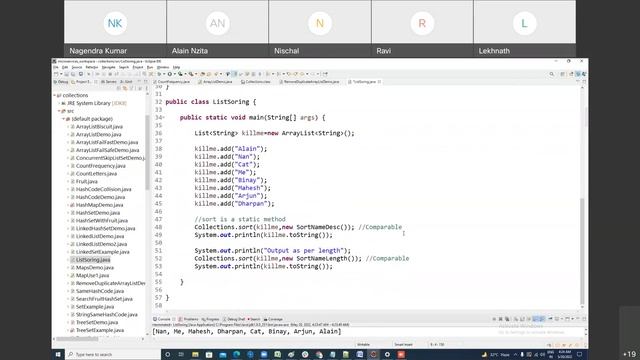Viewport: 640px width, 360px height.
Task: Open File Explorer from taskbar
Action: pyautogui.click(x=195, y=354)
